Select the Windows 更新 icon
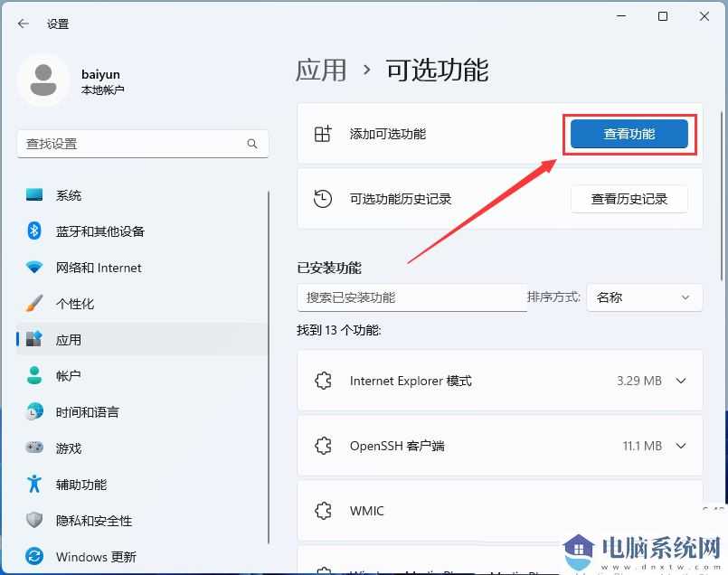The image size is (728, 575). [36, 557]
